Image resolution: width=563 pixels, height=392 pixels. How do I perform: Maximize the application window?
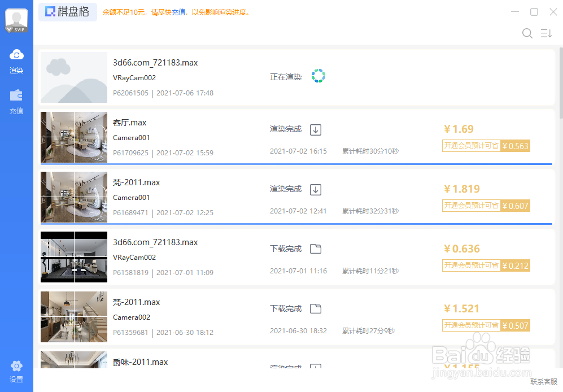point(534,12)
